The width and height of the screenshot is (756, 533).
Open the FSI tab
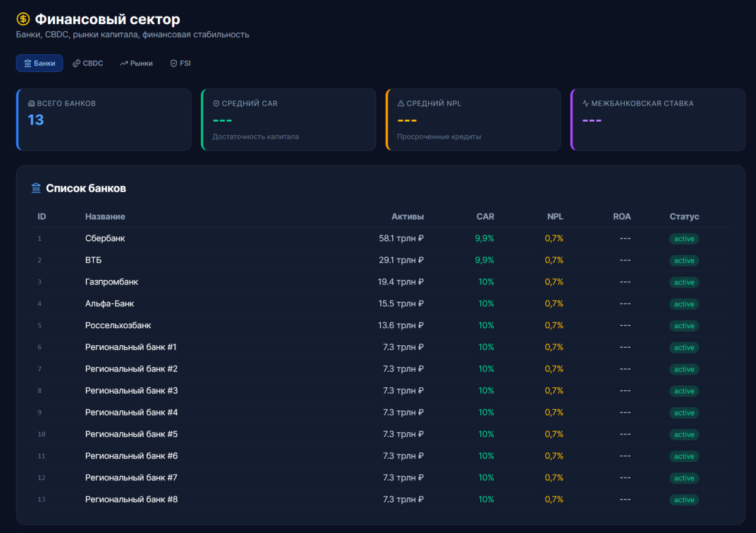pyautogui.click(x=181, y=63)
